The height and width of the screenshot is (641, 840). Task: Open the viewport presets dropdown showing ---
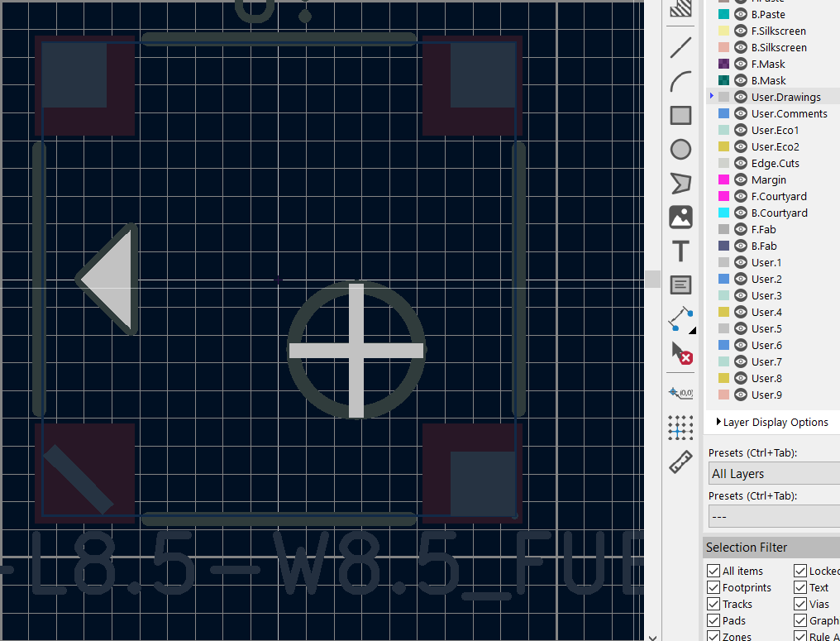(774, 517)
